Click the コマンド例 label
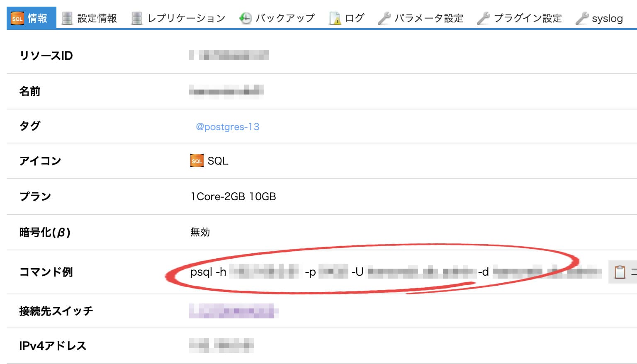The image size is (637, 364). 46,272
